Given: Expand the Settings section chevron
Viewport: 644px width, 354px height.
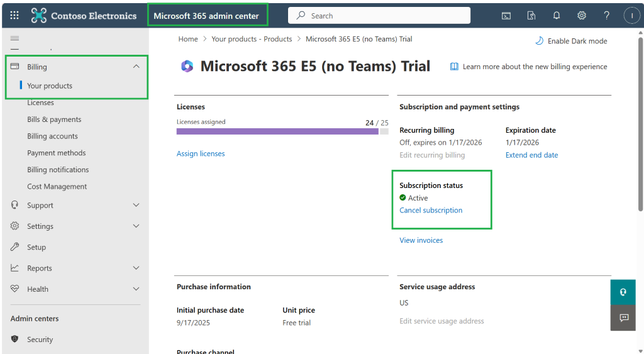Looking at the screenshot, I should pyautogui.click(x=136, y=226).
